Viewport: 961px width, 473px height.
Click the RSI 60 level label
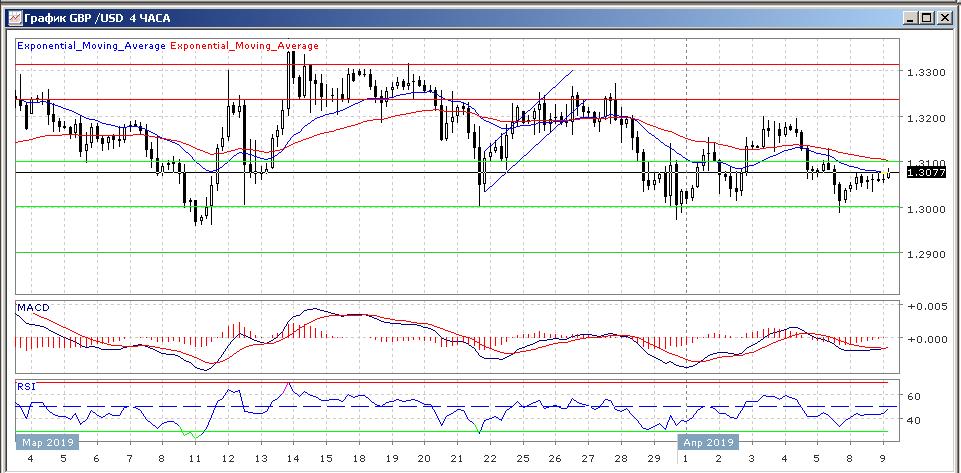pos(913,397)
